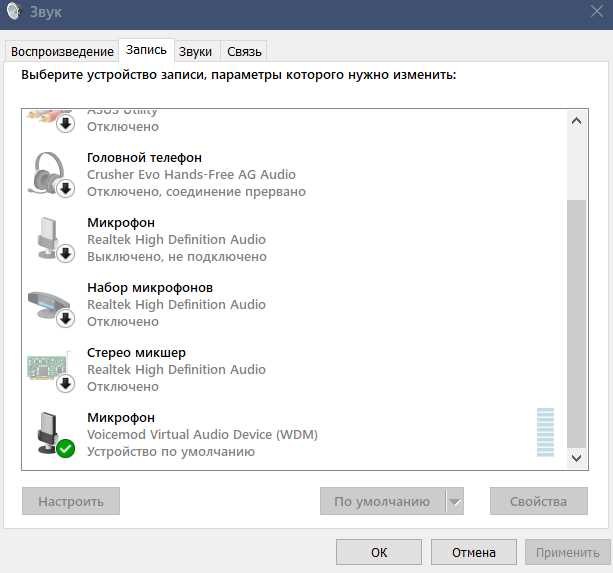Select the Набор микрофонов device name

pos(150,288)
